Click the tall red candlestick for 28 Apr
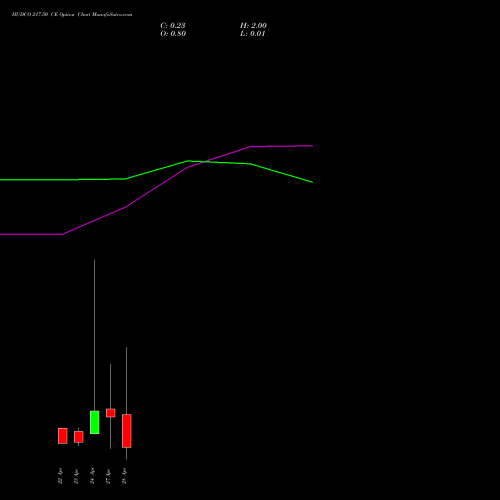The image size is (500, 500). (127, 431)
